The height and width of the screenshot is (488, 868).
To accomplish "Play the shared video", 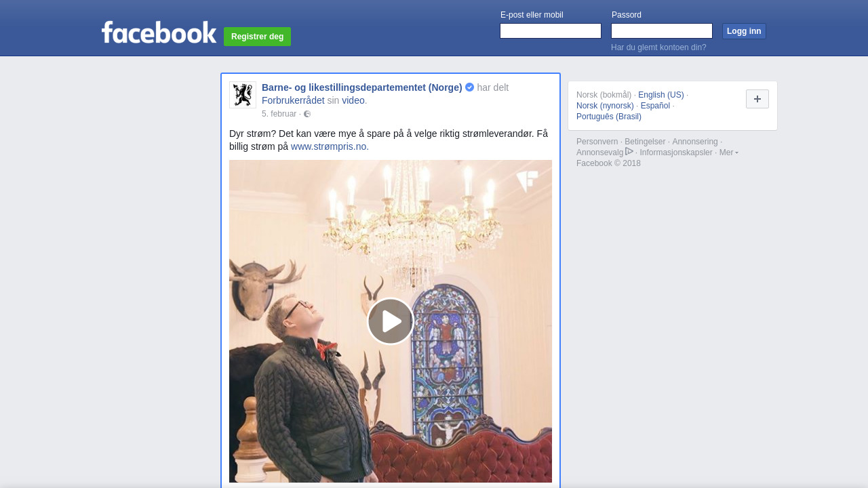I will tap(391, 321).
